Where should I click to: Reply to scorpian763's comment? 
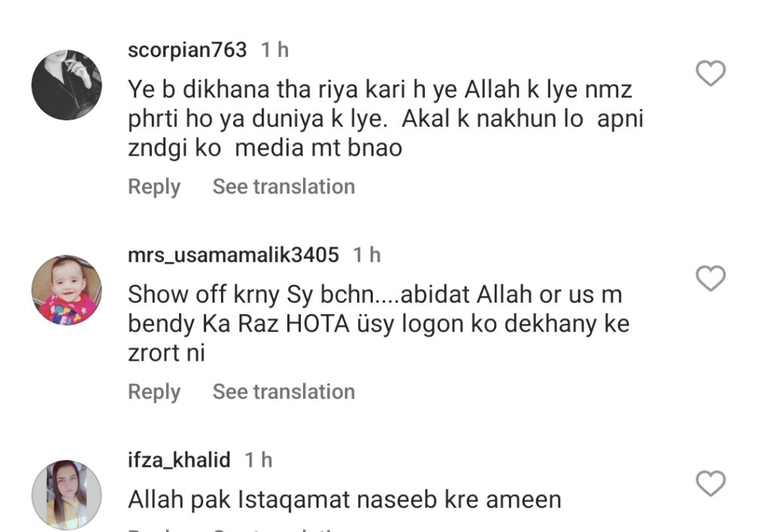(x=154, y=187)
